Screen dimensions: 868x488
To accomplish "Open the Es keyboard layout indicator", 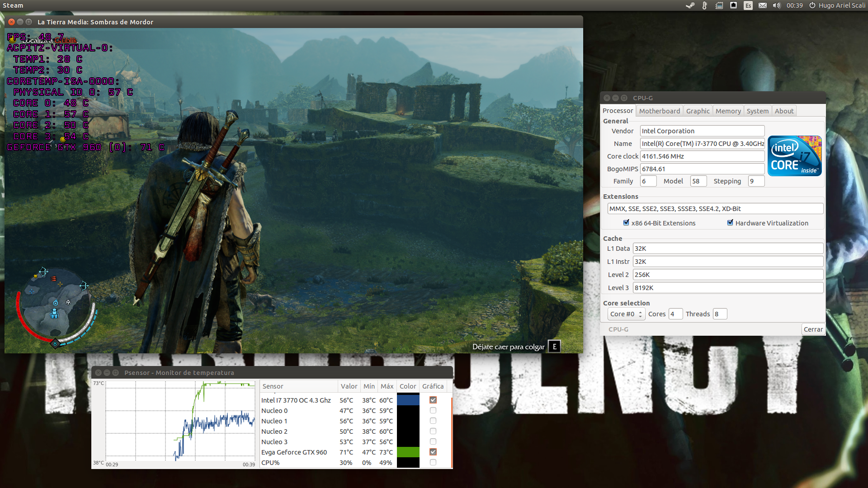I will pos(748,5).
